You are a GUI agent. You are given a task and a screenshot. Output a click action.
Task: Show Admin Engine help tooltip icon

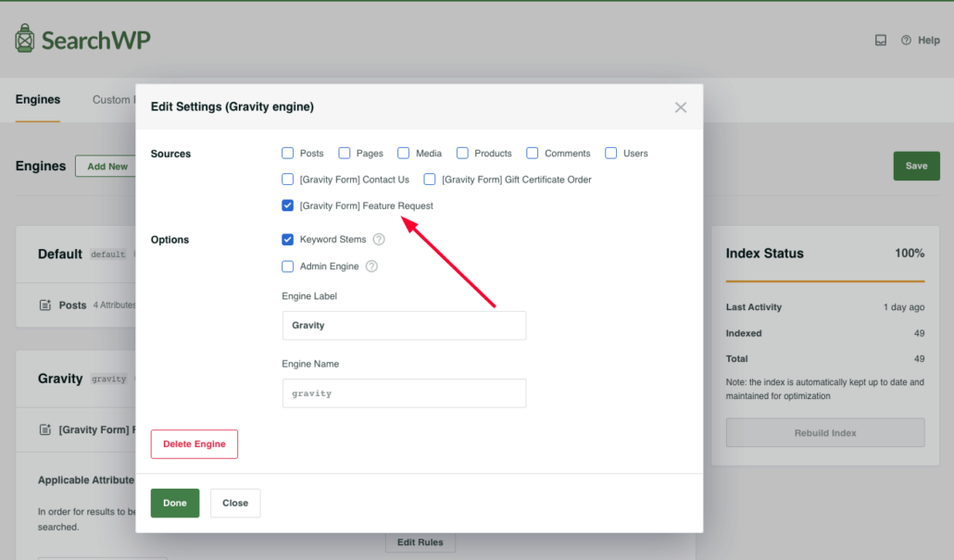371,267
